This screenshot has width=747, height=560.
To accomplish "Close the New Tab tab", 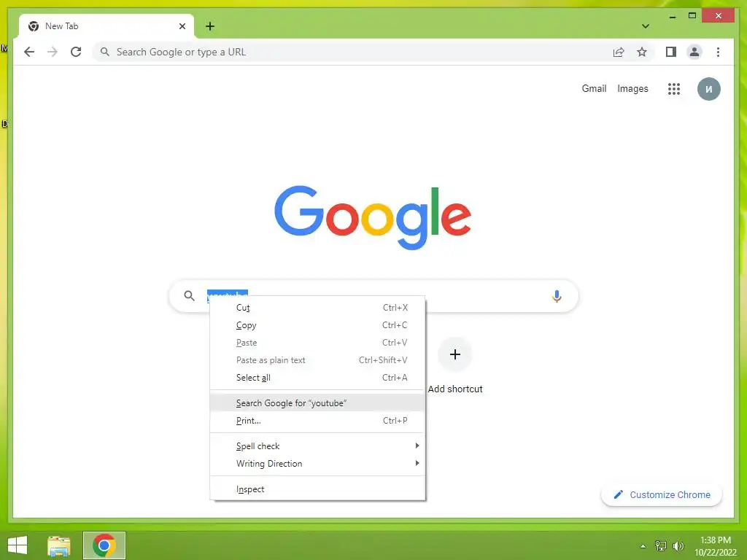I will (x=182, y=26).
